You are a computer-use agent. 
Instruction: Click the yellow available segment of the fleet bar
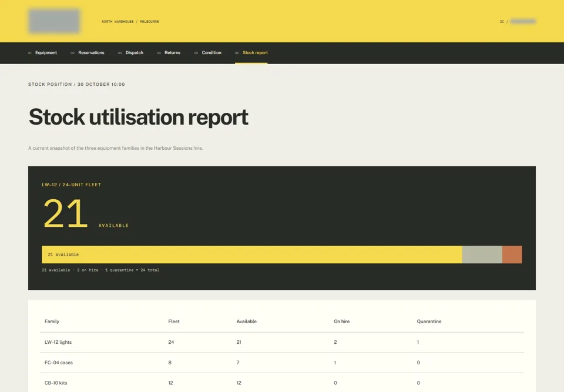pyautogui.click(x=252, y=254)
